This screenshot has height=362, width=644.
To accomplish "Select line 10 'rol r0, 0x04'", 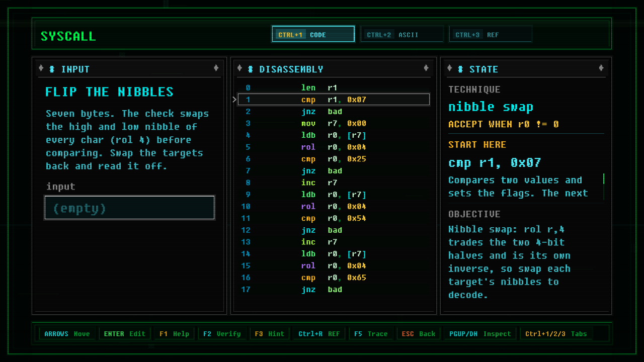I will 334,206.
